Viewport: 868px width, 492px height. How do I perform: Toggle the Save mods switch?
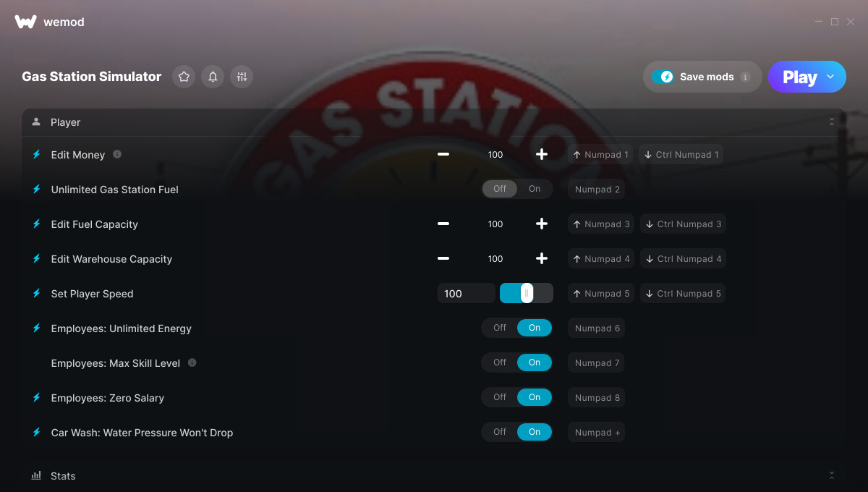(663, 77)
